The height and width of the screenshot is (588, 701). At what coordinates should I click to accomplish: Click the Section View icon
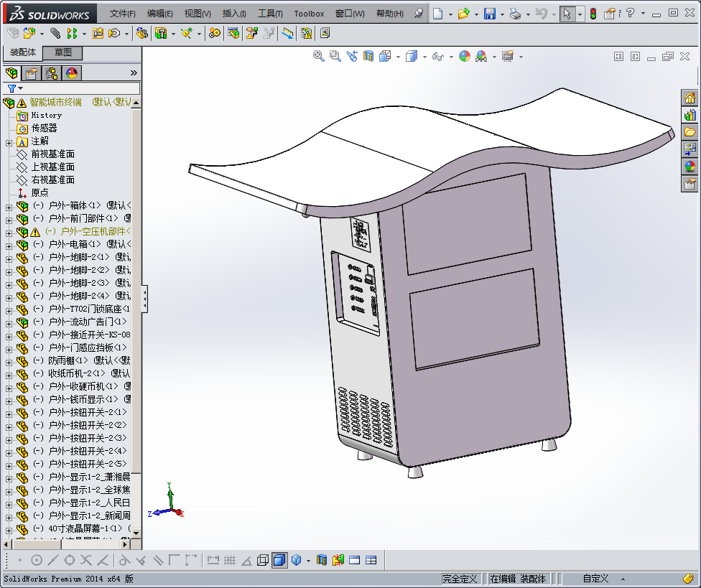tap(368, 56)
